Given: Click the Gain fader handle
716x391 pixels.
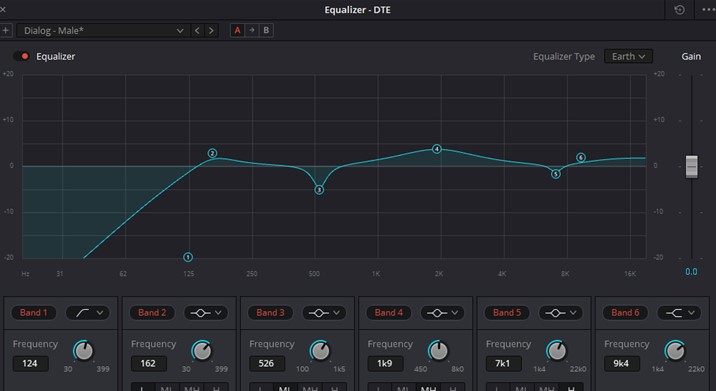Looking at the screenshot, I should tap(691, 166).
